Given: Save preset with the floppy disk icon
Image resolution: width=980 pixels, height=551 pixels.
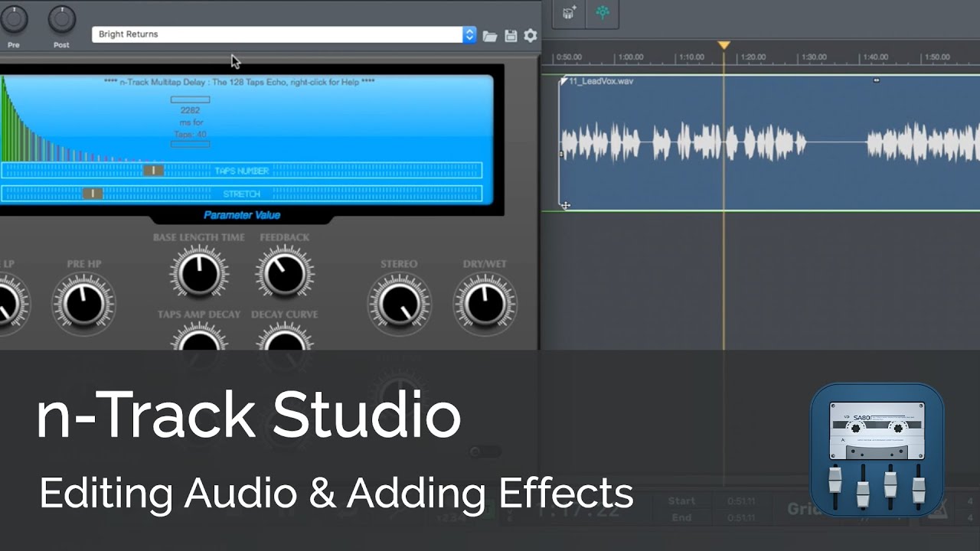Looking at the screenshot, I should click(x=511, y=35).
